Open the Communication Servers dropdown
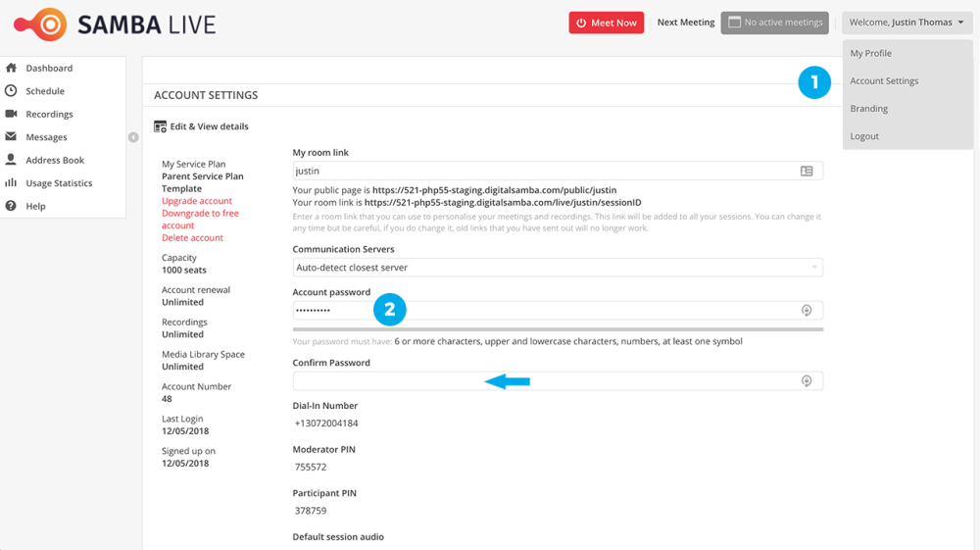 (x=558, y=268)
